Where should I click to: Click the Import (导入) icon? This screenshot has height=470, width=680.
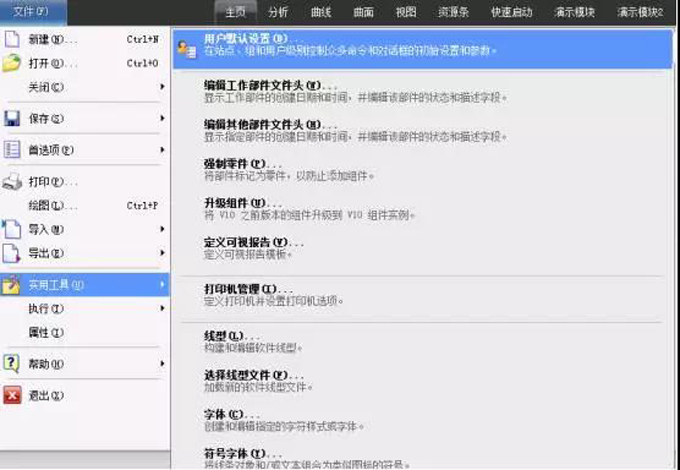tap(12, 229)
